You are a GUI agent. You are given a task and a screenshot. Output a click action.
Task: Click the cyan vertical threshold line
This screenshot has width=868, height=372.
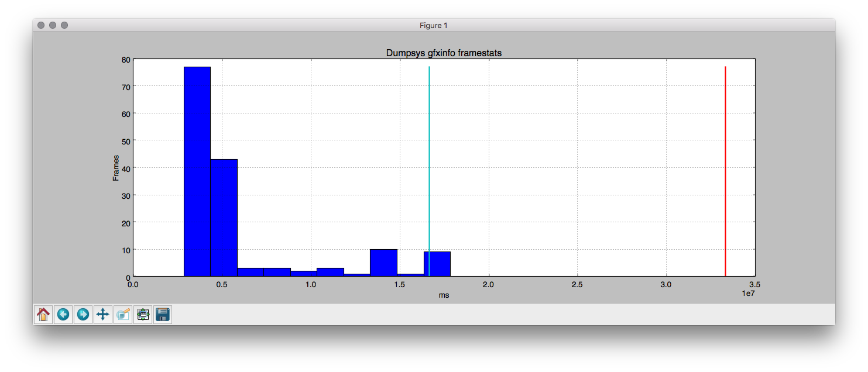(x=429, y=171)
